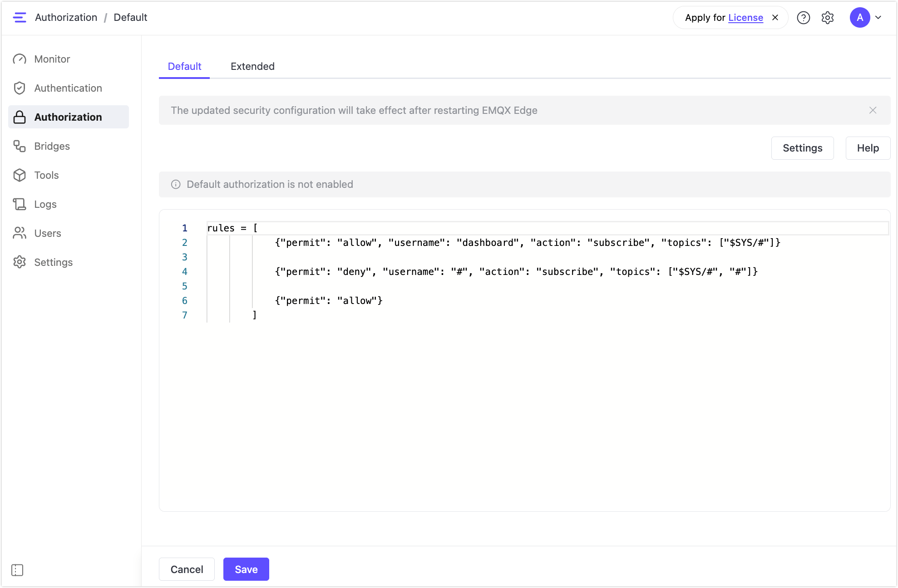Click the settings gear in top bar
Screen dimensions: 898x588
pyautogui.click(x=827, y=18)
